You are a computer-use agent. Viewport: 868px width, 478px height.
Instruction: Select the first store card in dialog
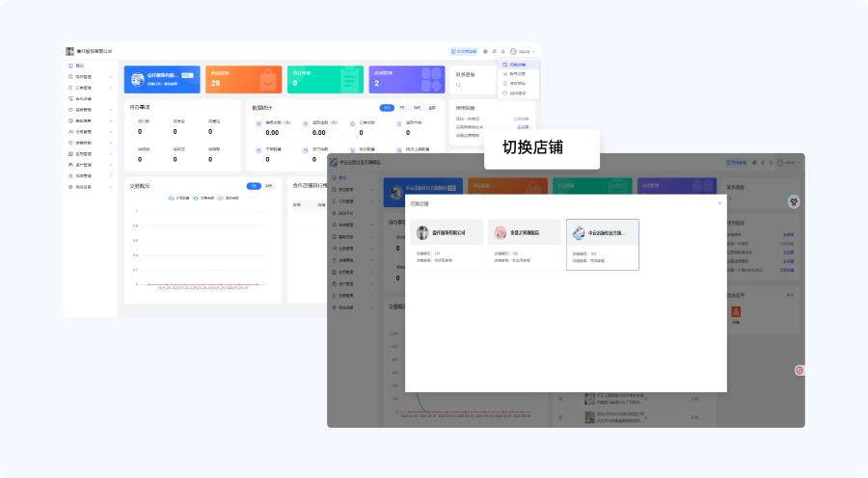446,244
